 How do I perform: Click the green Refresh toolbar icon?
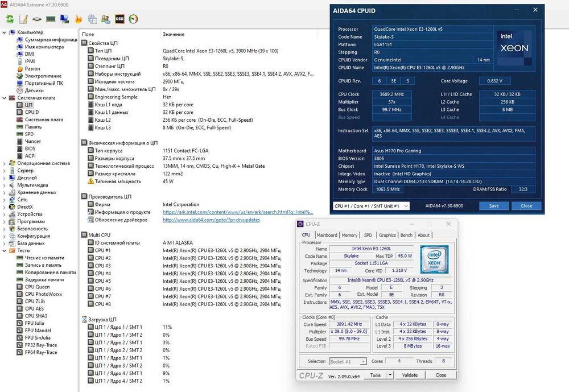pos(10,19)
